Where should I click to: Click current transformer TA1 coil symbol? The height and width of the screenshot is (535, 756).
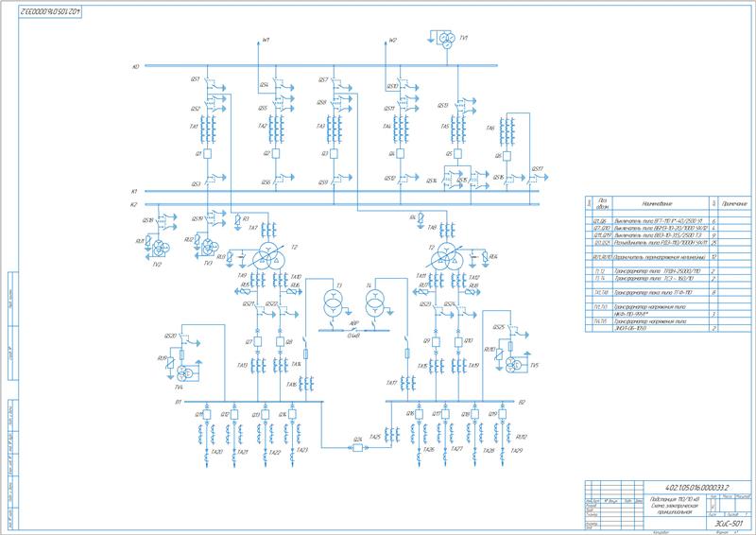(x=207, y=129)
